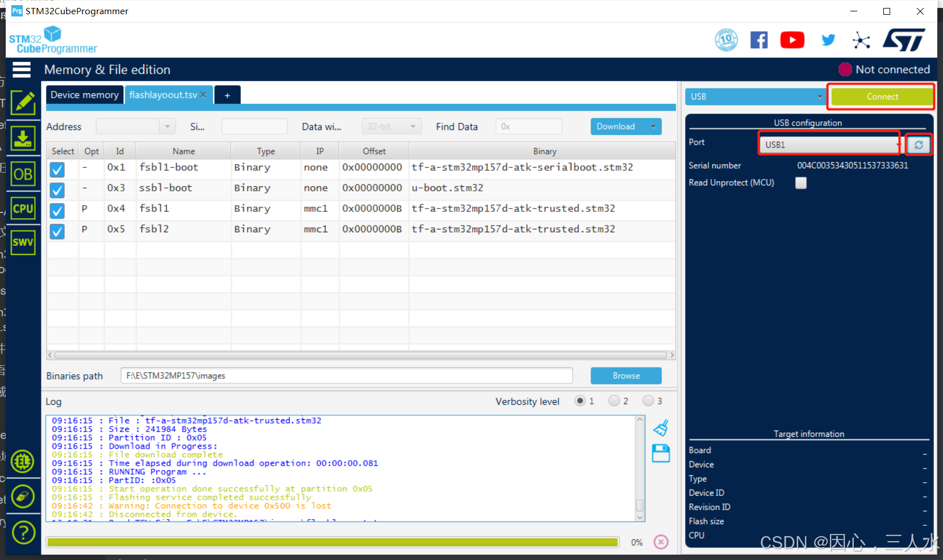943x560 pixels.
Task: Expand the Download button arrow
Action: pos(653,127)
